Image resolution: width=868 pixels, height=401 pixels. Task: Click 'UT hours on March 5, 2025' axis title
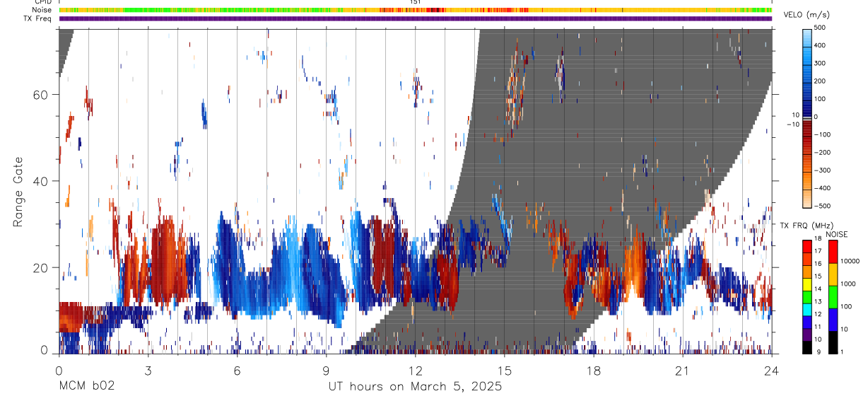pyautogui.click(x=415, y=387)
